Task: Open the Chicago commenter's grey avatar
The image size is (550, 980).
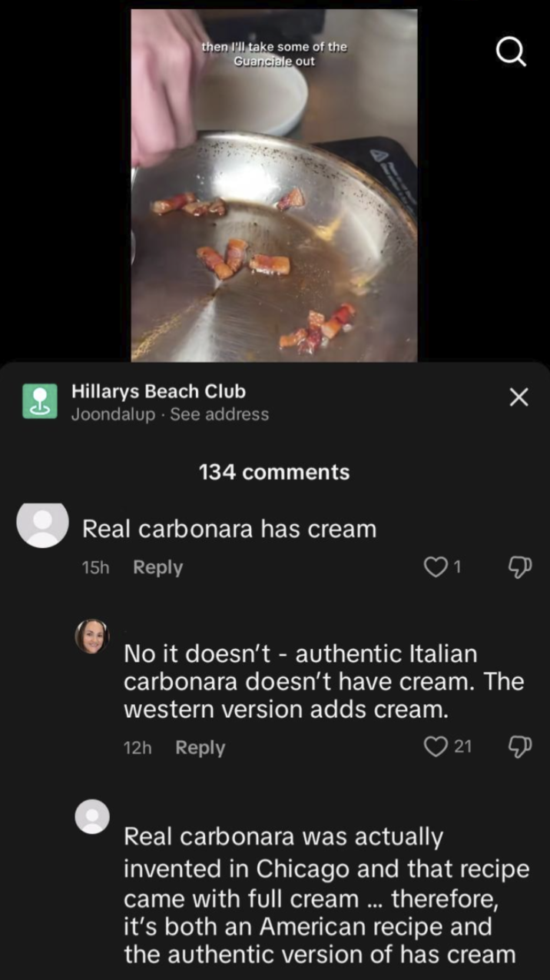Action: coord(92,816)
